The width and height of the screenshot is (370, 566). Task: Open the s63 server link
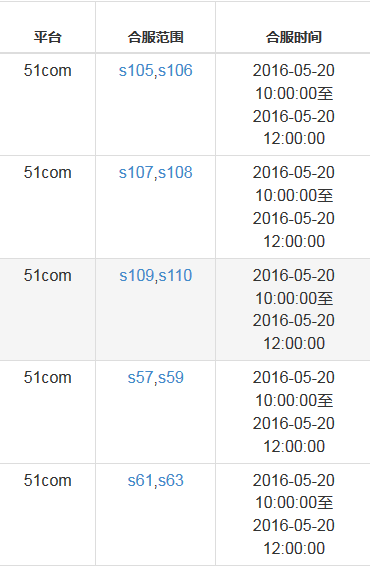[x=171, y=480]
